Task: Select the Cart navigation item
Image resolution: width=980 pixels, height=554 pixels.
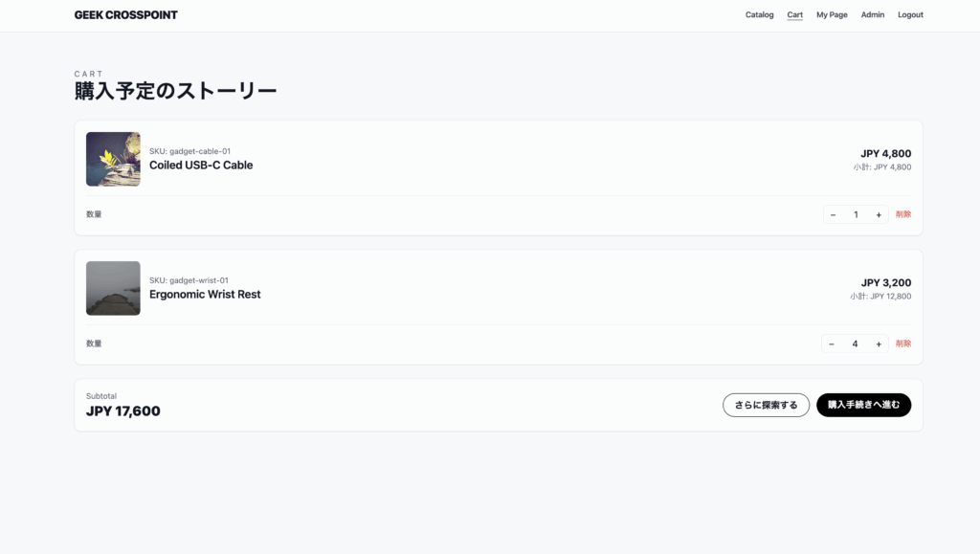Action: pos(794,15)
